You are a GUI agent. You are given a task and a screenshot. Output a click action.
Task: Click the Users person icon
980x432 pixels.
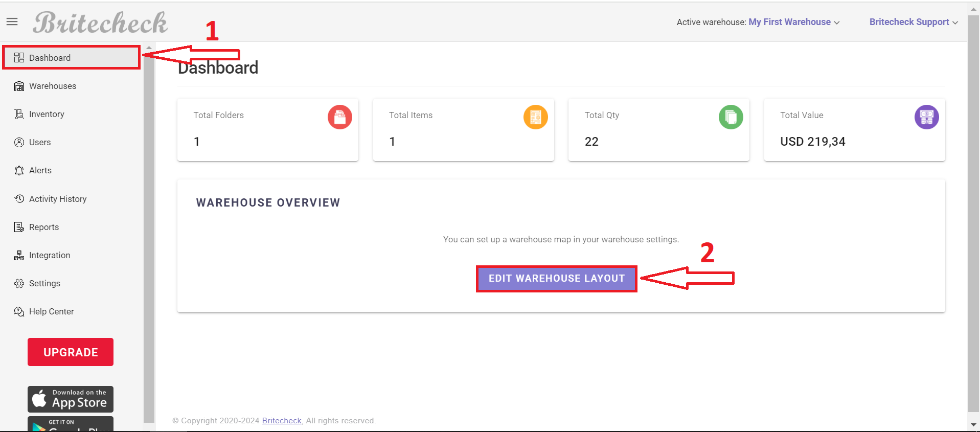point(19,142)
